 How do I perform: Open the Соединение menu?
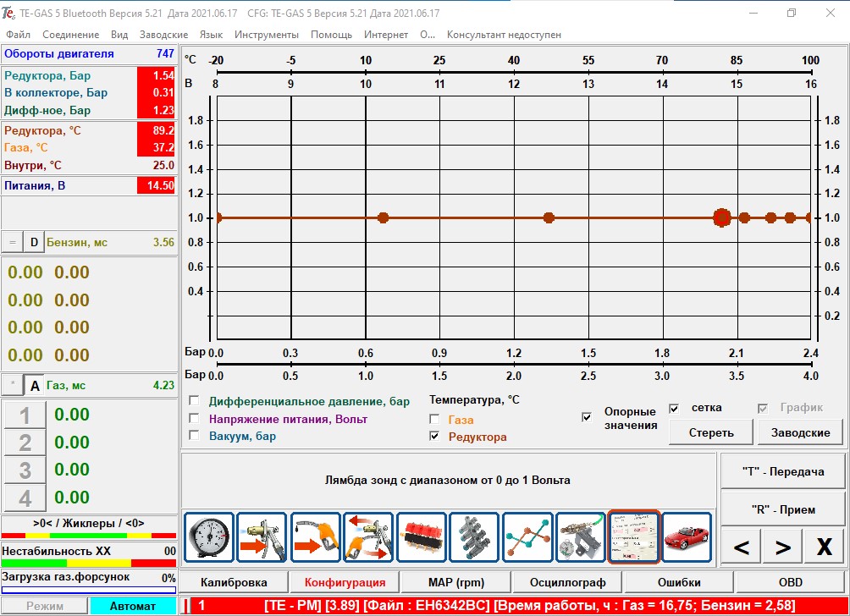(x=70, y=35)
